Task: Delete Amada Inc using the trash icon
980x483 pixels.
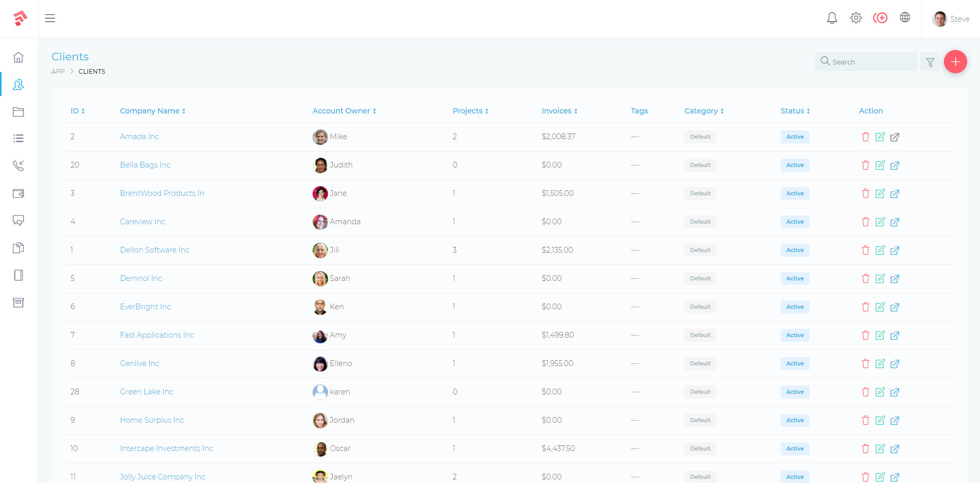Action: (866, 137)
